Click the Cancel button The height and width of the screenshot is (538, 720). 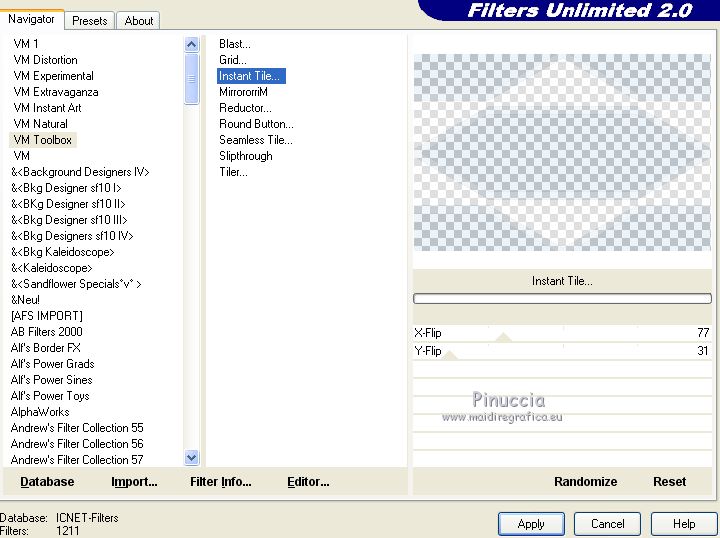point(608,524)
